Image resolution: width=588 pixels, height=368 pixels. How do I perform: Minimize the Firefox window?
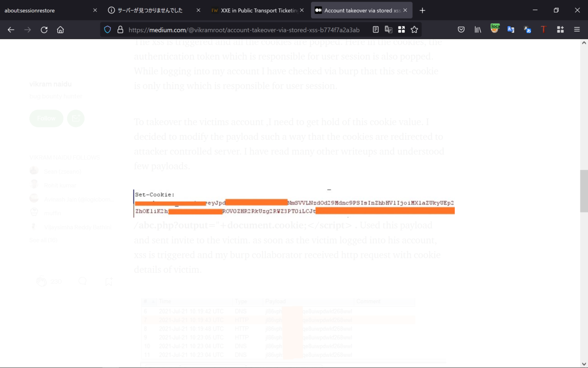coord(535,10)
